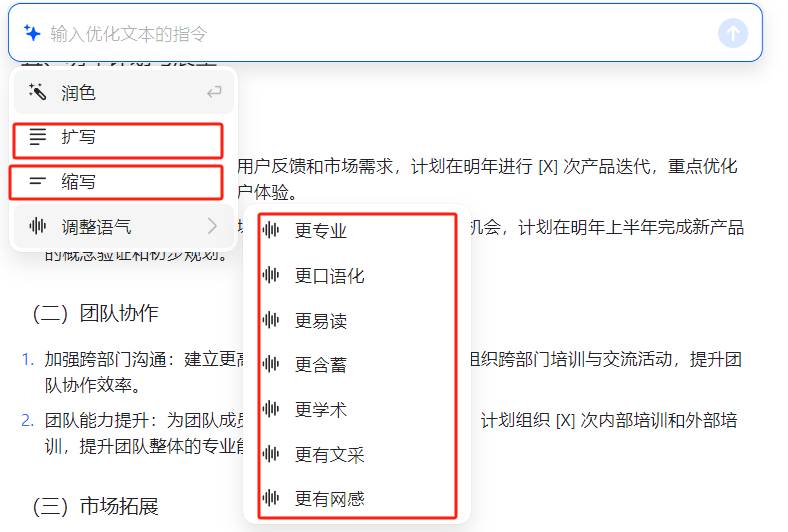Viewport: 788px width, 532px height.
Task: Click the heading （二）团队协作
Action: coord(95,313)
